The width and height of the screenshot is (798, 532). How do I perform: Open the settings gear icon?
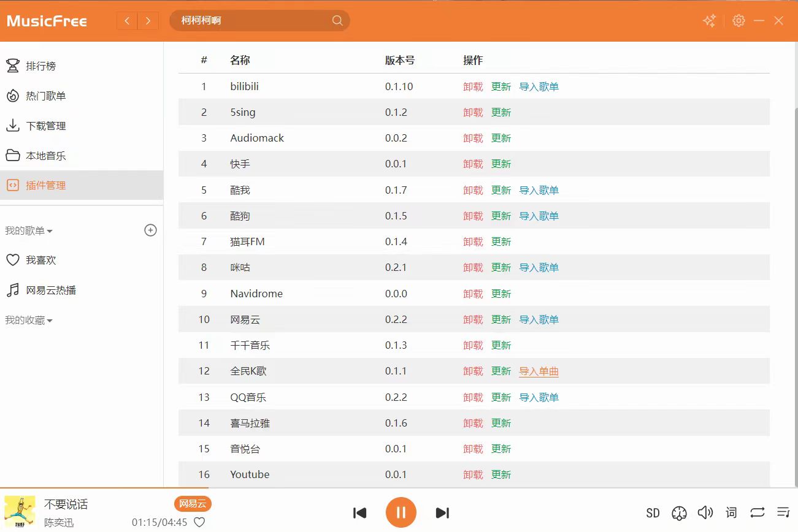739,21
